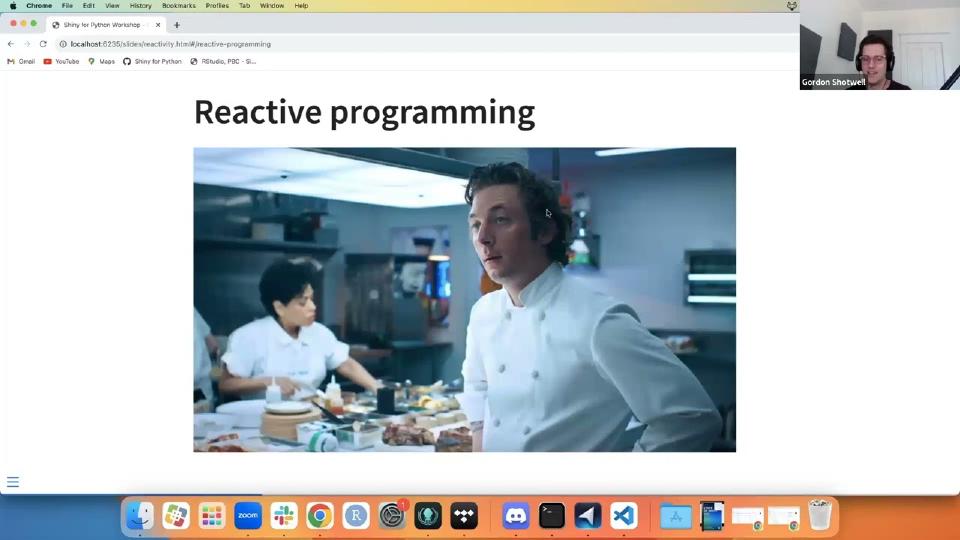Image resolution: width=960 pixels, height=540 pixels.
Task: Open the Gmail bookmark
Action: tap(21, 61)
